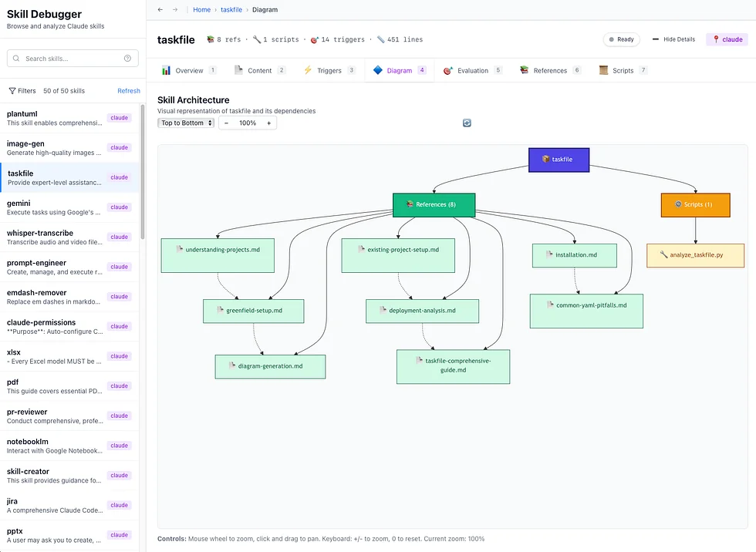Click the books icon beside "8 refs"

(x=209, y=39)
